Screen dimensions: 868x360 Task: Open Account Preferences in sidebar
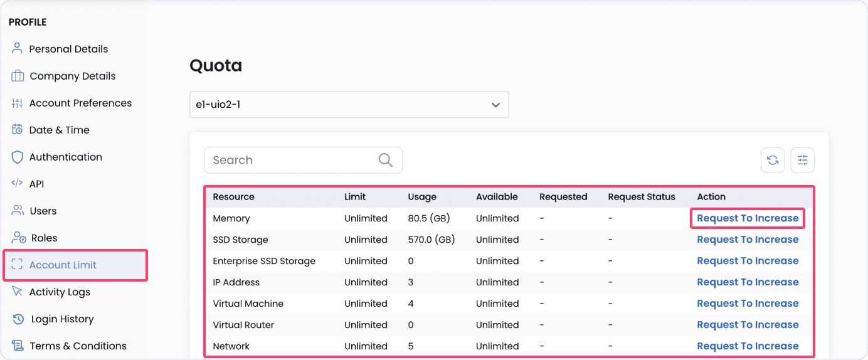click(x=80, y=103)
